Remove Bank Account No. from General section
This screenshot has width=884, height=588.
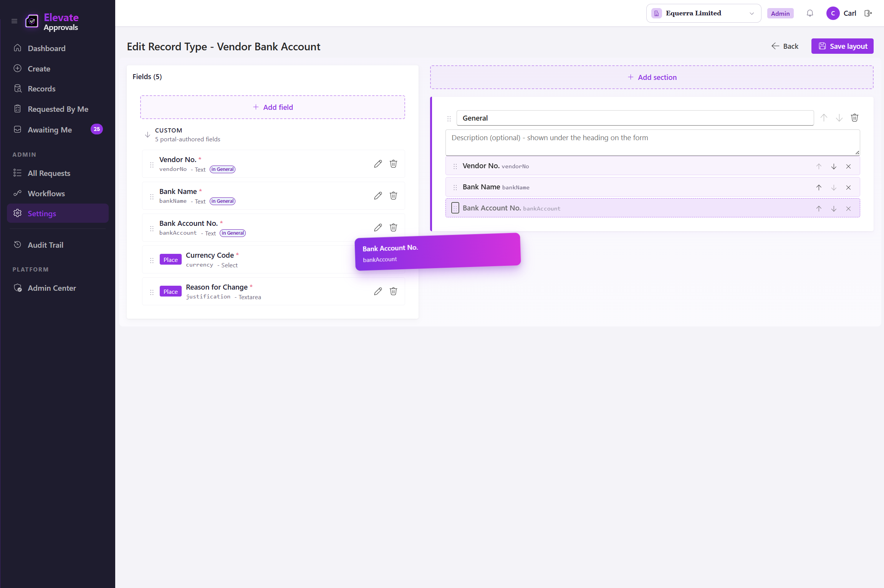click(848, 209)
